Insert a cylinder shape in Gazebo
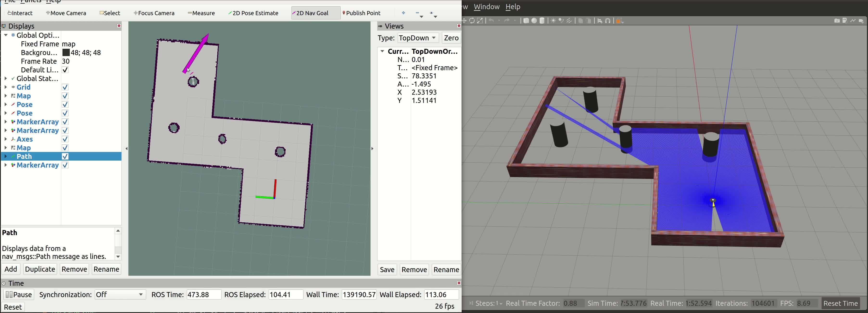 (x=542, y=21)
